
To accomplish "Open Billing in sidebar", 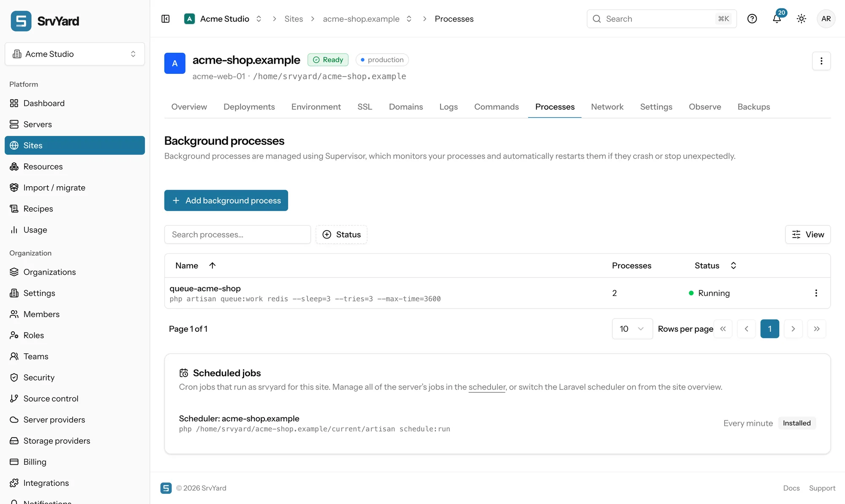I will click(x=75, y=462).
